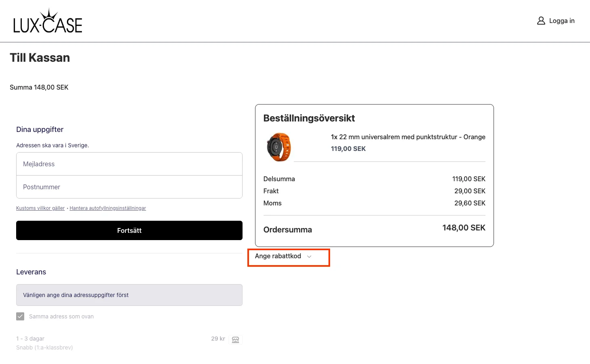Toggle Samma adress som ovan checkbox

[x=20, y=316]
